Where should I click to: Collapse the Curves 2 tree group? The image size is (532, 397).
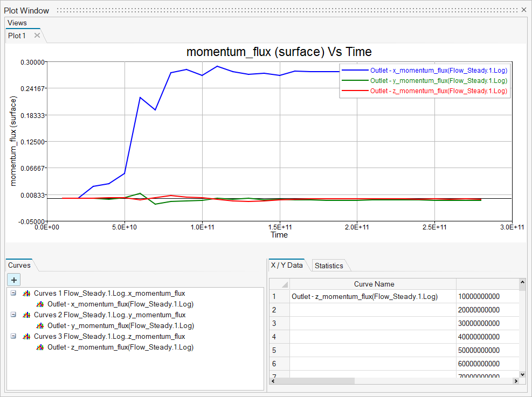pyautogui.click(x=13, y=315)
